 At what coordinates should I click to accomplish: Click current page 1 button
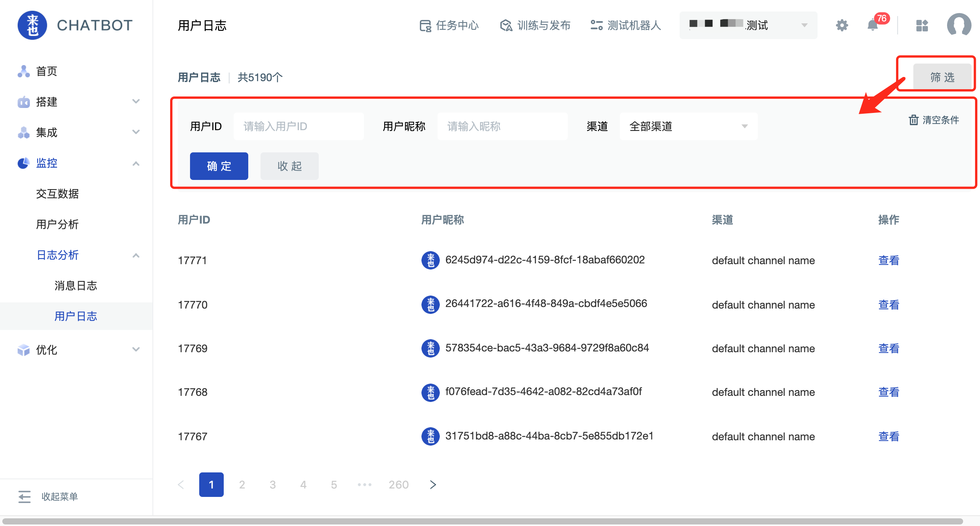211,485
